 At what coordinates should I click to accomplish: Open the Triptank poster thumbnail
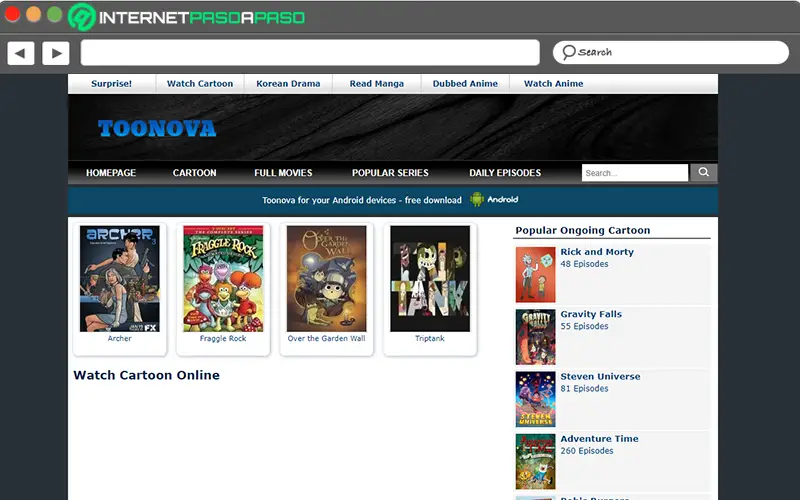(430, 279)
